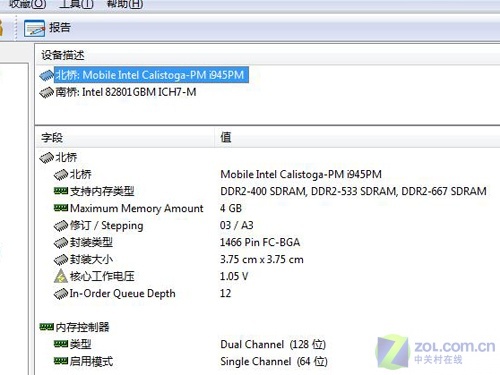This screenshot has width=500, height=375.
Task: Select 南桥: Intel 82801GBM ICH7-M device row
Action: 126,92
